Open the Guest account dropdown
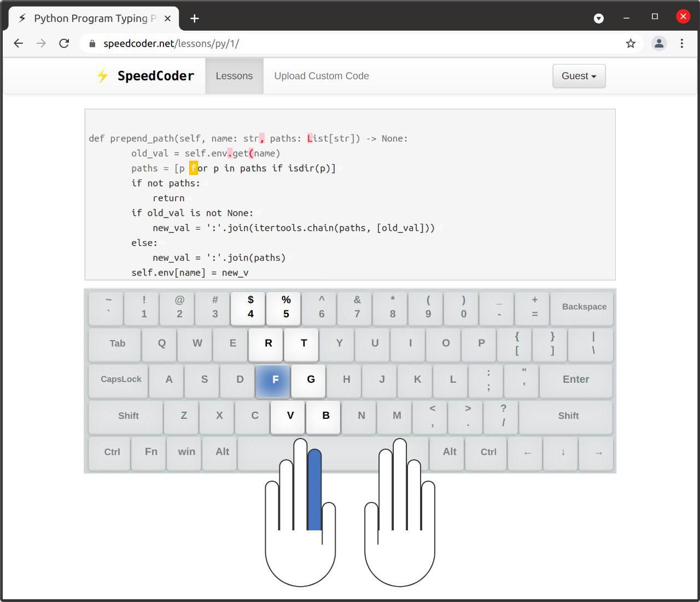Screen dimensions: 700x602 click(x=578, y=76)
